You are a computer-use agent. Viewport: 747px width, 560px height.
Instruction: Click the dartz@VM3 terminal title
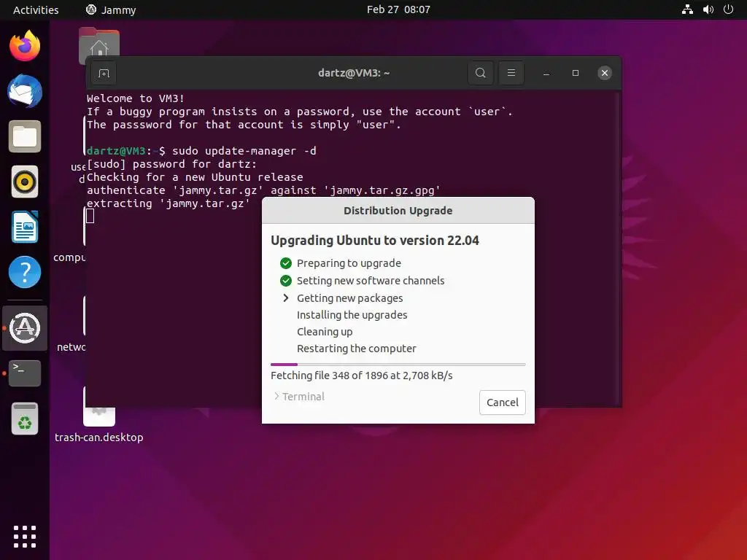coord(354,73)
